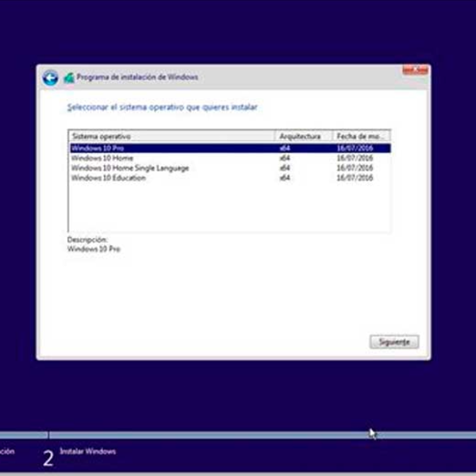Click the blue back arrow button
The height and width of the screenshot is (476, 476).
pos(50,77)
